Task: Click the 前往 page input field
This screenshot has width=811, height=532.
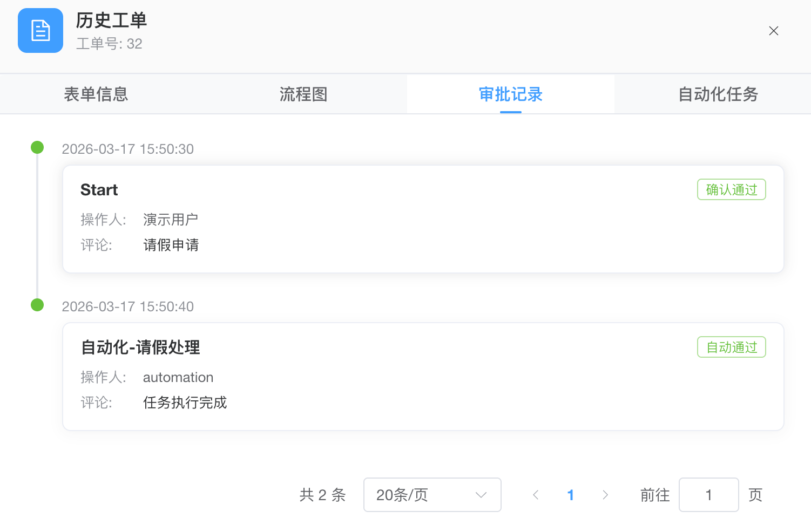Action: [x=708, y=495]
